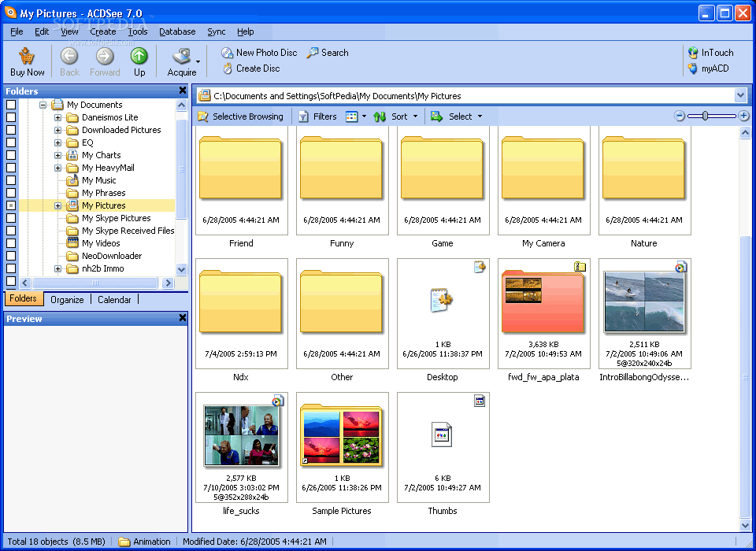Click the Buy Now shopping cart icon
This screenshot has height=551, width=756.
[27, 57]
